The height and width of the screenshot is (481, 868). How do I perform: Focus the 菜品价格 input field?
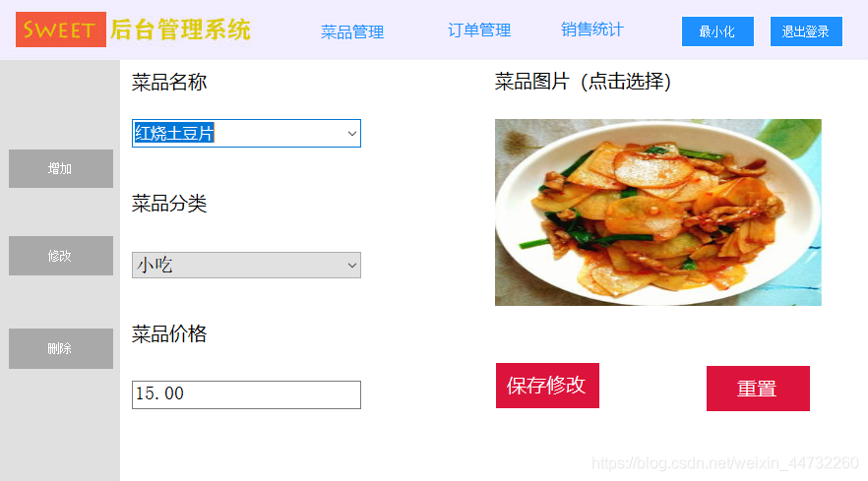246,394
